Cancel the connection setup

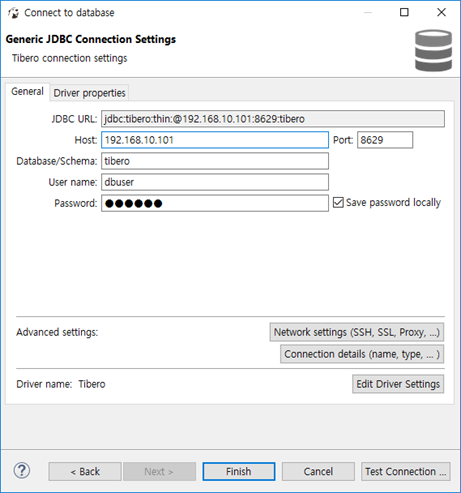click(318, 471)
